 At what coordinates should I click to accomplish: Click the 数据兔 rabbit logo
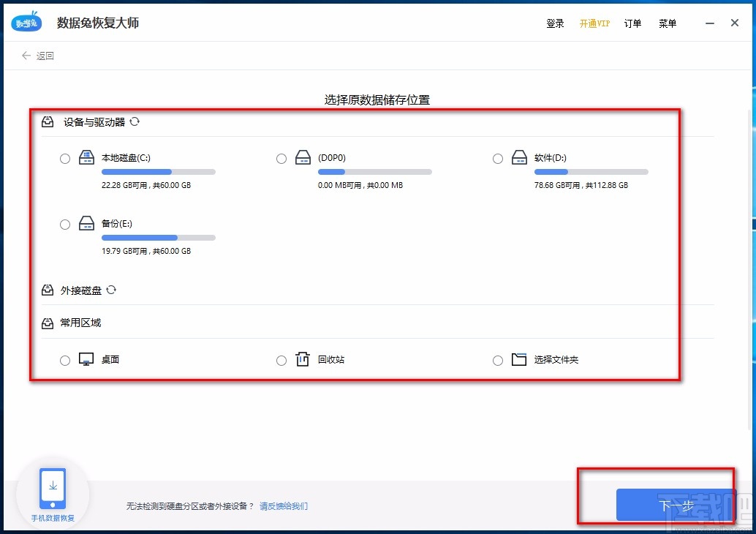tap(26, 22)
